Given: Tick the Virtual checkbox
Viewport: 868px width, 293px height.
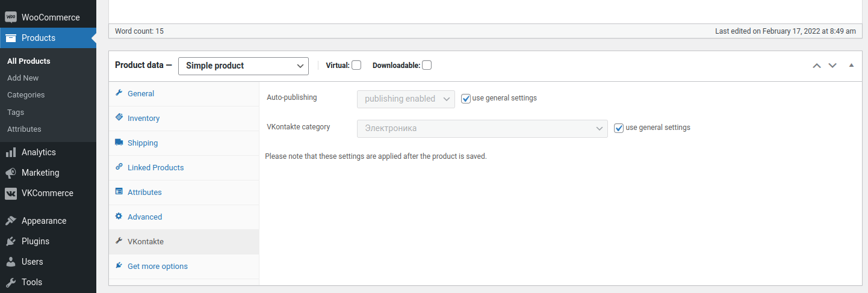Looking at the screenshot, I should [356, 65].
